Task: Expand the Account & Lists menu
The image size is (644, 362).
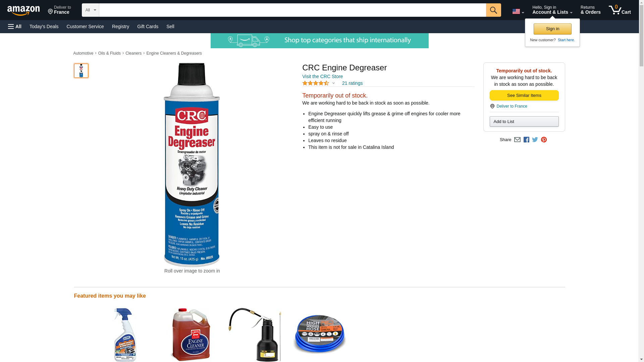Action: (552, 10)
